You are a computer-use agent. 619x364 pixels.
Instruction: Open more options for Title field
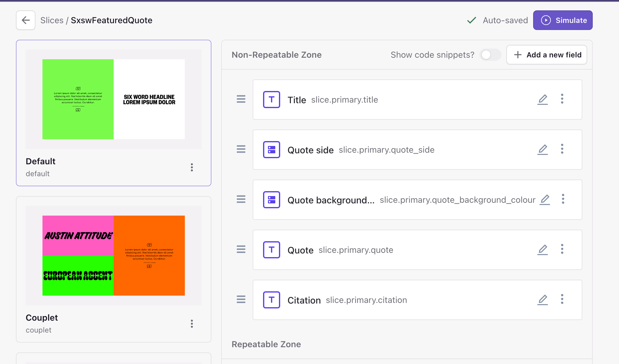[562, 99]
